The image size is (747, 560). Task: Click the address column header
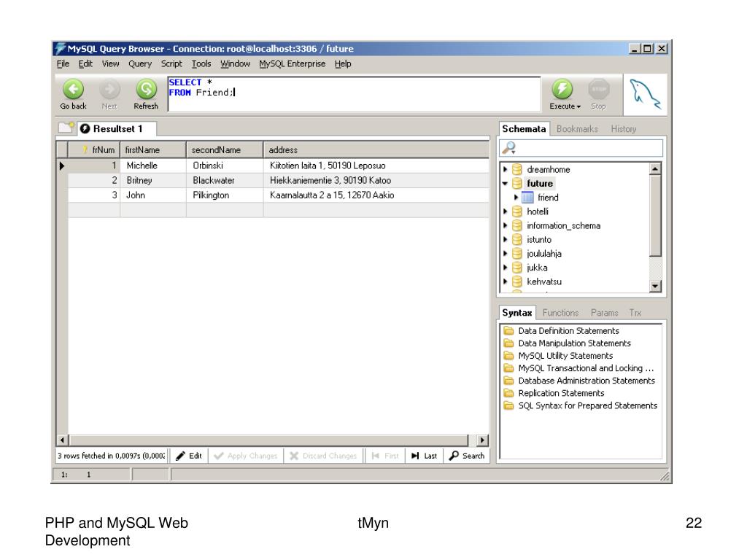(376, 150)
